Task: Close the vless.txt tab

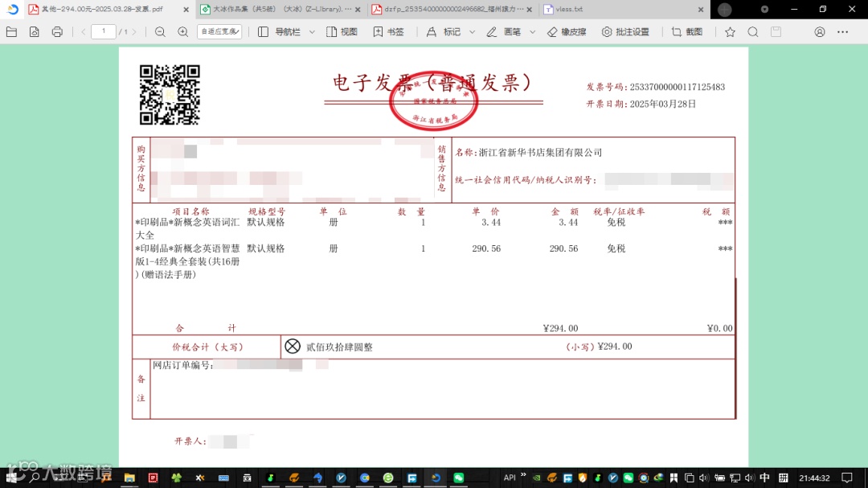Action: 701,10
